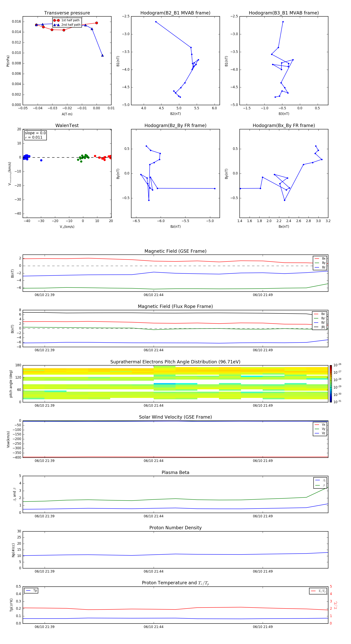This screenshot has height=644, width=351.
Task: Click the isolated blue point near -30 in WalenTest
Action: click(41, 160)
